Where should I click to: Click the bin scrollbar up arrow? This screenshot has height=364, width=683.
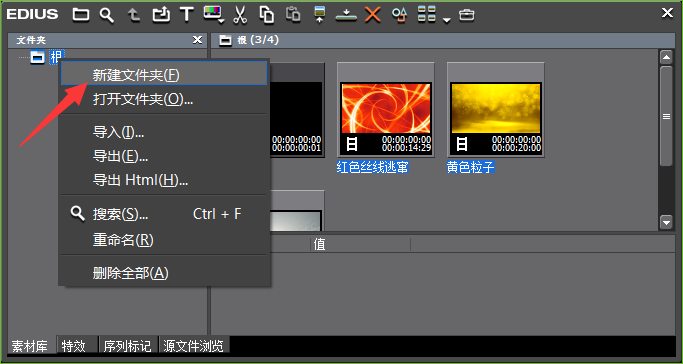tap(666, 57)
